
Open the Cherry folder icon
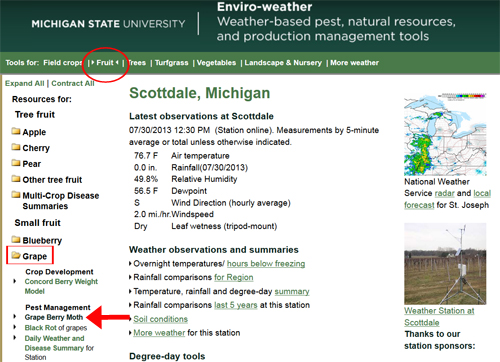16,147
